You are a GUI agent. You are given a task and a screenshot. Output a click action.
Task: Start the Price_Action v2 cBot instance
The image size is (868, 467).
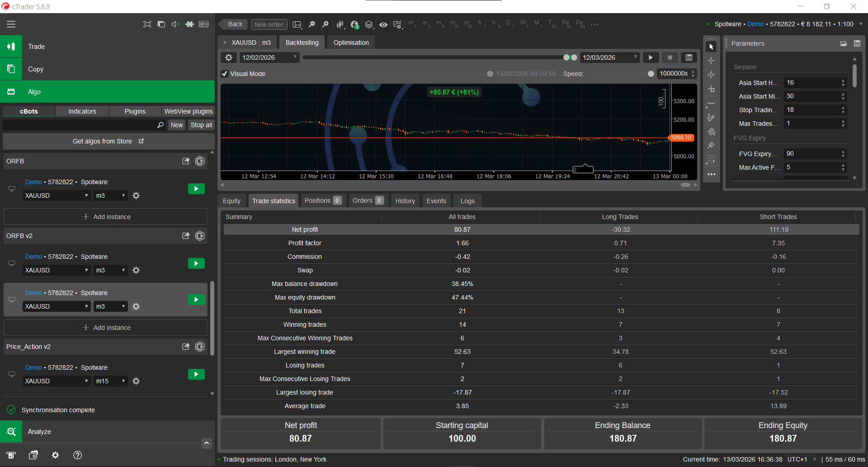[x=196, y=374]
